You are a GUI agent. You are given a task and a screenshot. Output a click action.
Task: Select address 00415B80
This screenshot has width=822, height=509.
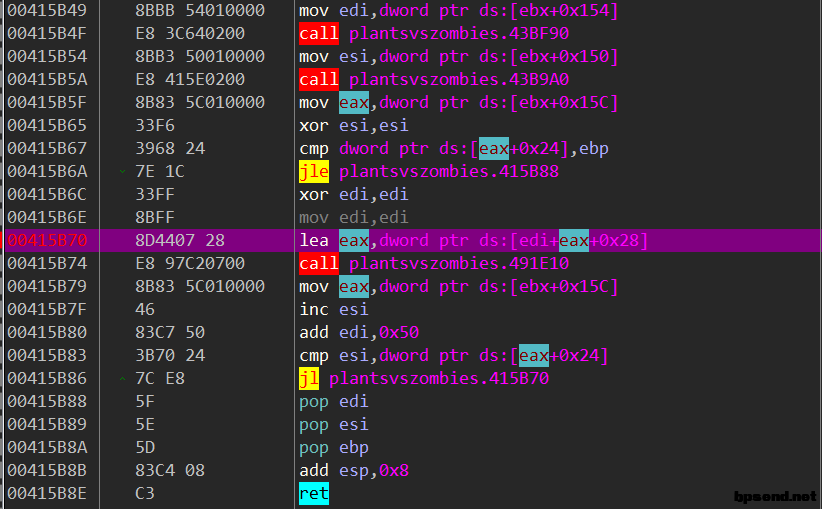[47, 333]
